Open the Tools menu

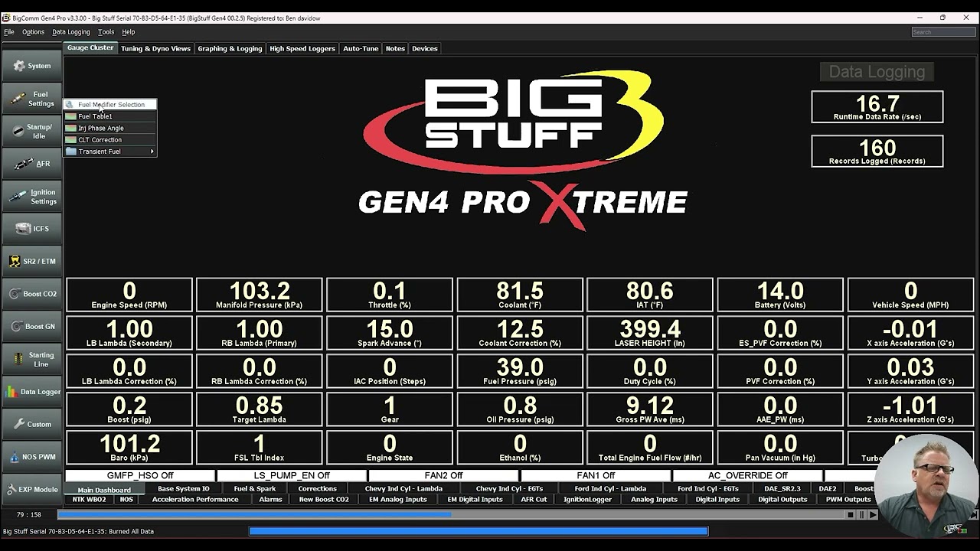coord(106,32)
